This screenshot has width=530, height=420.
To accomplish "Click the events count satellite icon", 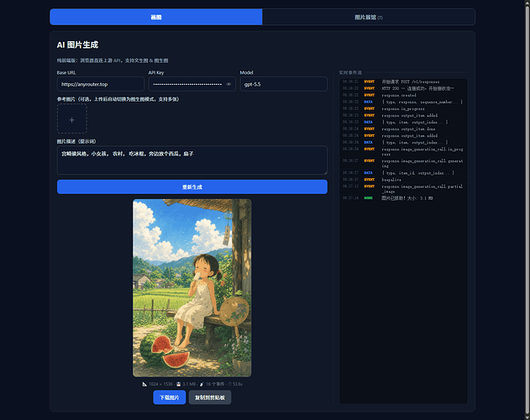I will tap(202, 384).
